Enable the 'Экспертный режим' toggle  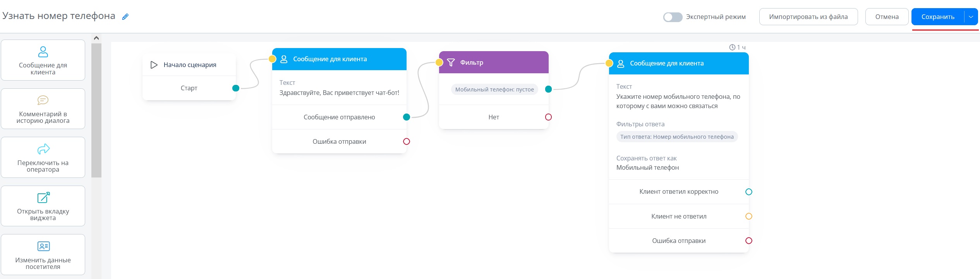point(673,17)
